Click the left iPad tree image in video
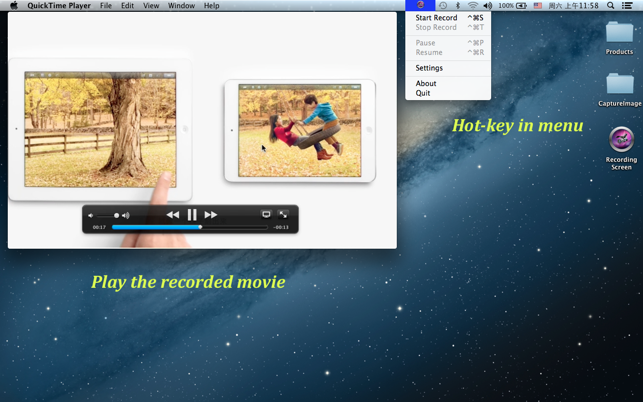 [x=100, y=130]
